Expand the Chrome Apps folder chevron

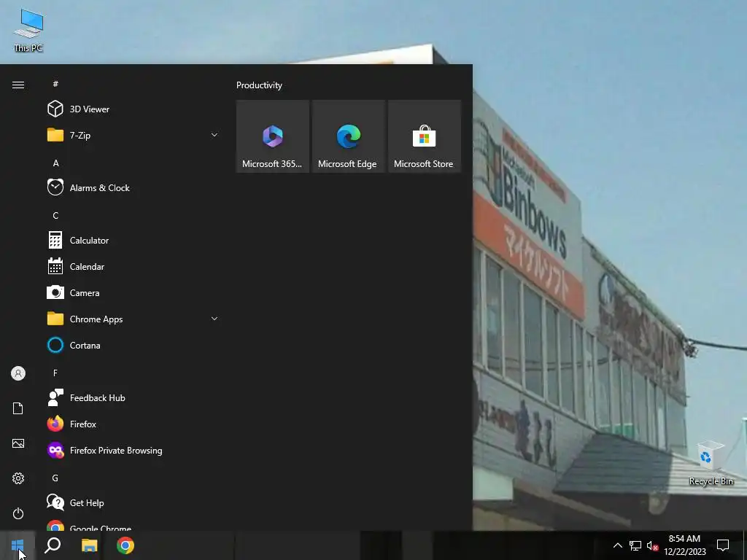(x=214, y=319)
